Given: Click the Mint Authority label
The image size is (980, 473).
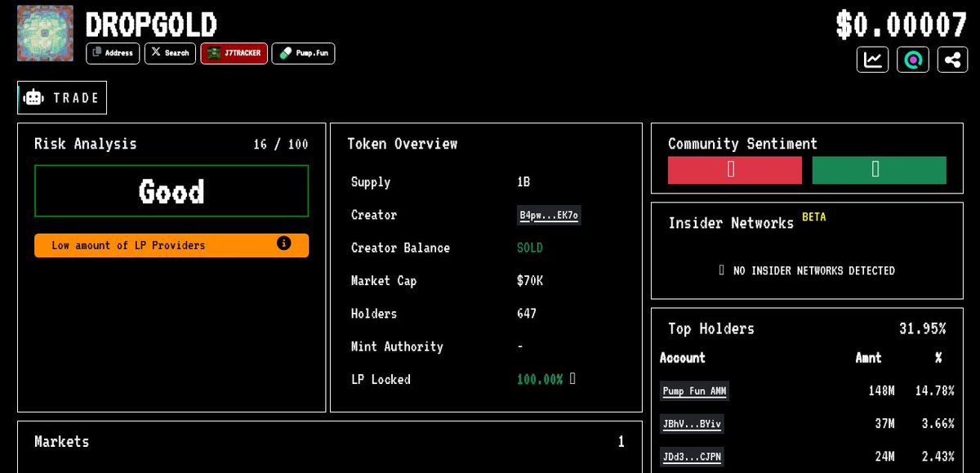Looking at the screenshot, I should 397,346.
